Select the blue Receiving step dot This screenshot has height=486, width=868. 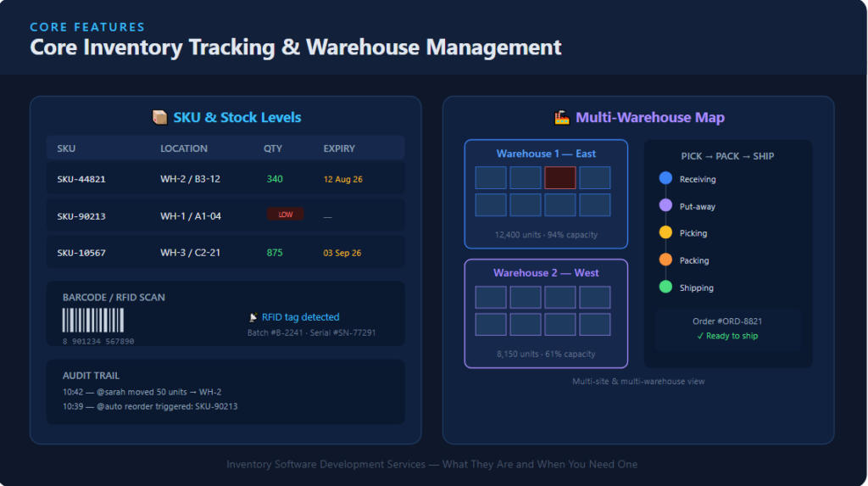(x=665, y=178)
